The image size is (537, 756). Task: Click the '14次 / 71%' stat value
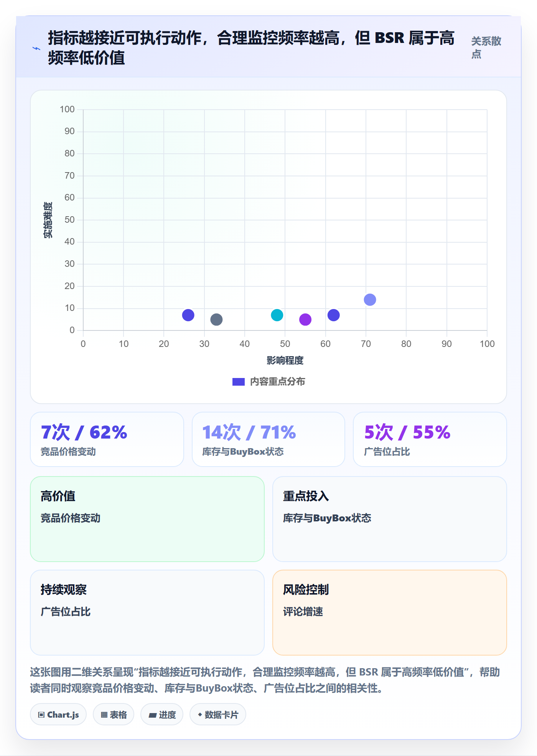(x=249, y=432)
